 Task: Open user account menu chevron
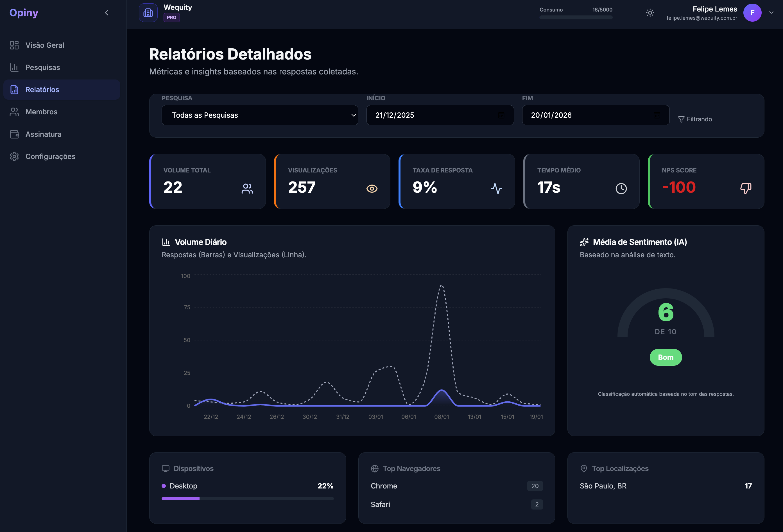(x=771, y=13)
